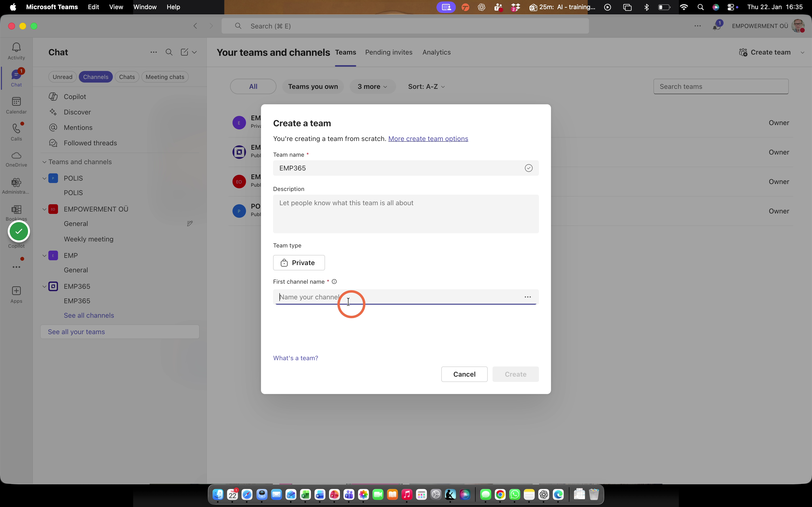Toggle the Chats filter chip
Viewport: 812px width, 507px height.
coord(127,77)
